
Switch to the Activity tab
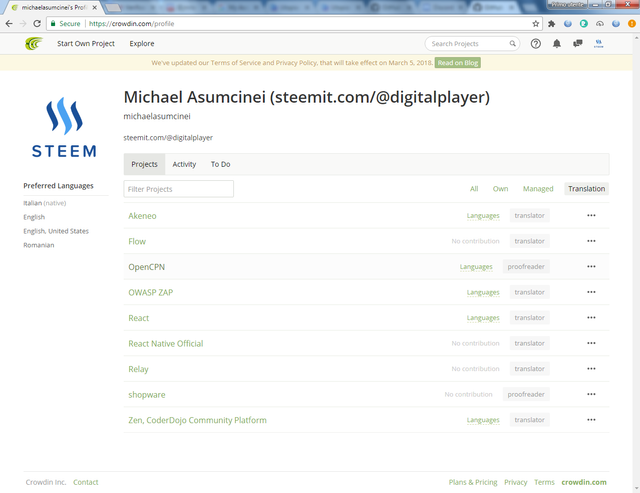point(184,164)
